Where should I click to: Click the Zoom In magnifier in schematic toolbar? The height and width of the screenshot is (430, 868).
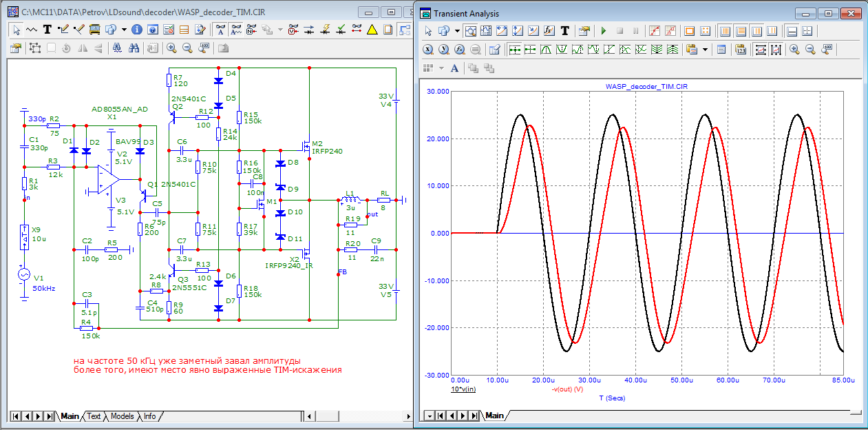point(171,48)
